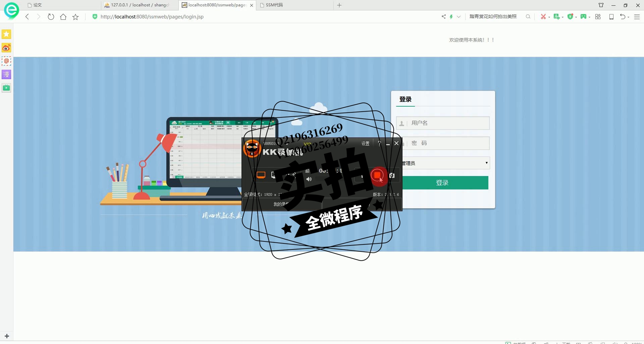Open the green translate tool icon
The width and height of the screenshot is (644, 344).
pyautogui.click(x=556, y=16)
